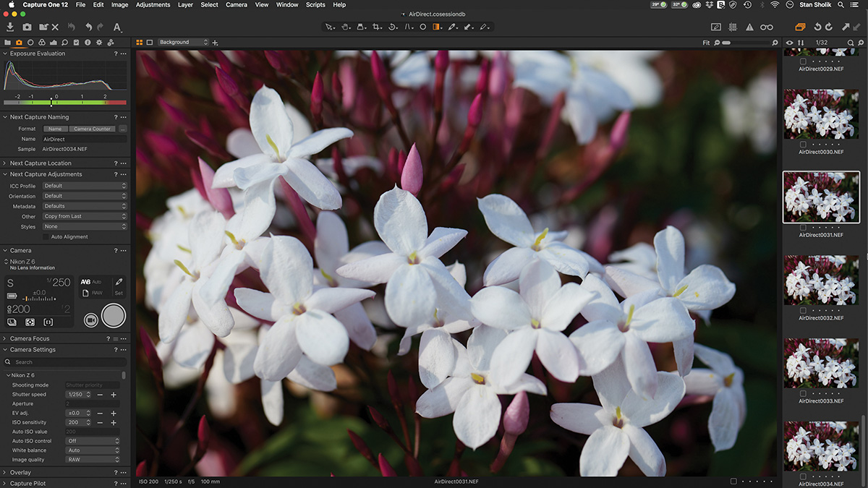Open the Adjustments menu

tap(153, 5)
